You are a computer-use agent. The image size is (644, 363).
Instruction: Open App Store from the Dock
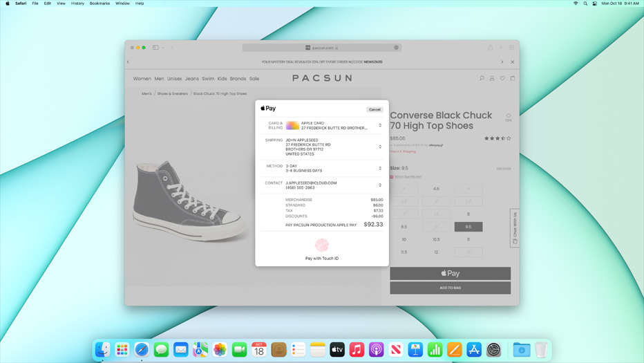point(474,350)
